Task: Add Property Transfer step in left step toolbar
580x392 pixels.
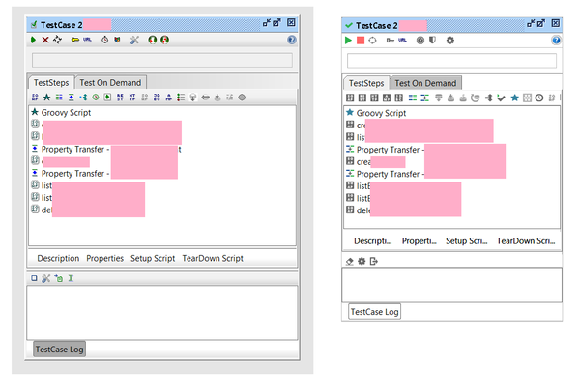Action: coord(71,98)
